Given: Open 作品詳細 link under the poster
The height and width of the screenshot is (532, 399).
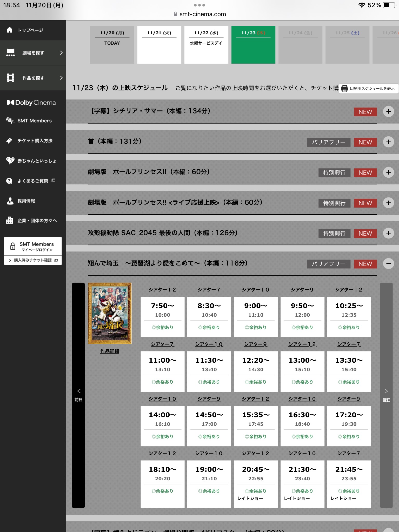Looking at the screenshot, I should pos(110,351).
